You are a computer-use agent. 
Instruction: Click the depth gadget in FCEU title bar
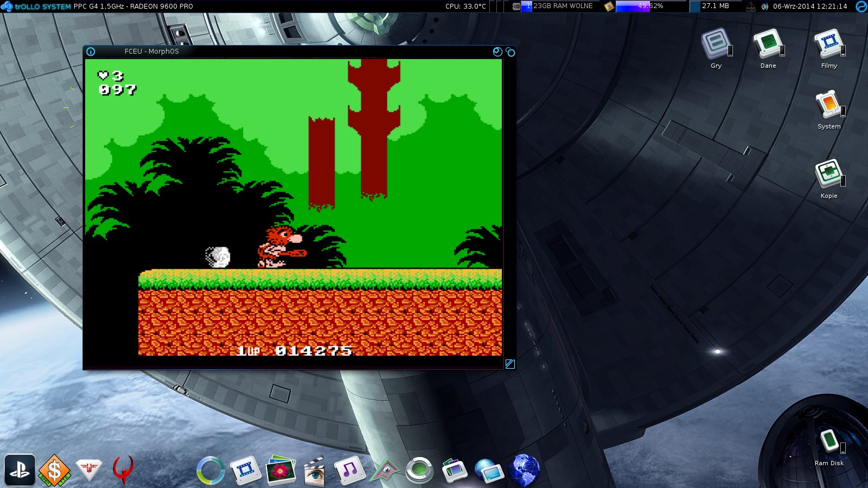(x=510, y=52)
